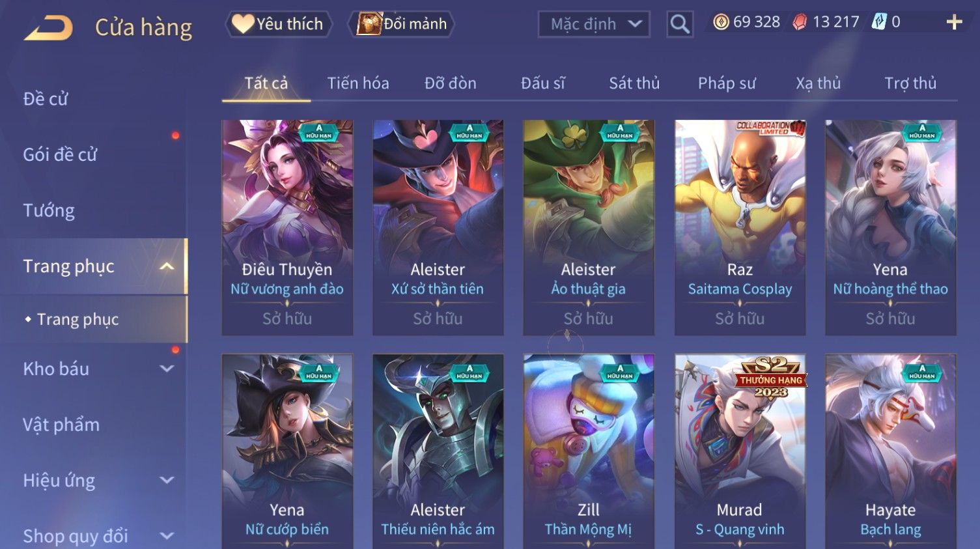Tap the plus icon to add currency
Image resolution: width=980 pixels, height=549 pixels.
(x=954, y=22)
